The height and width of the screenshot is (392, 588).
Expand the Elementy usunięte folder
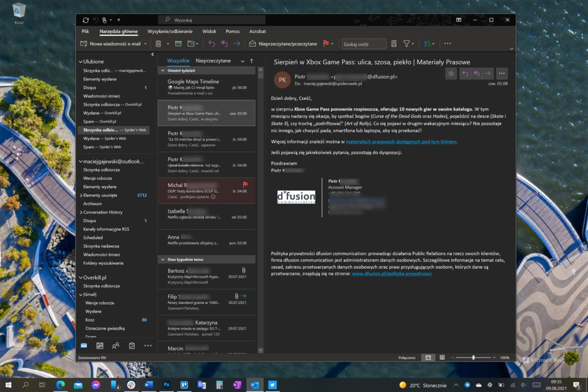click(x=81, y=195)
